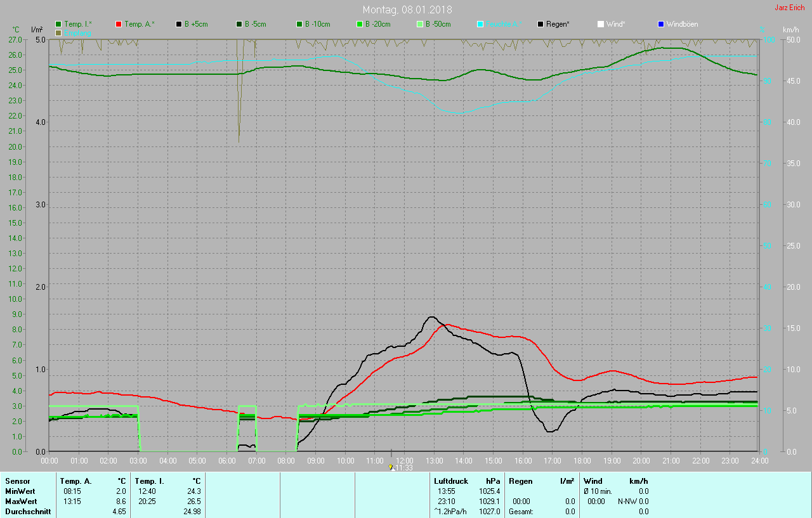Viewport: 812px width, 518px height.
Task: Click the 'Temp. A.' column header in the table
Action: click(x=76, y=481)
